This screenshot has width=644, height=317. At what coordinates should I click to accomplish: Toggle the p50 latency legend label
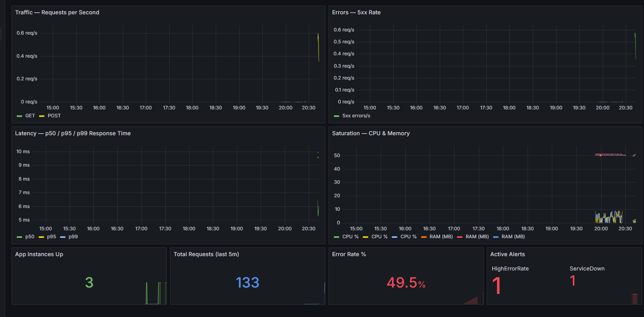pyautogui.click(x=30, y=237)
